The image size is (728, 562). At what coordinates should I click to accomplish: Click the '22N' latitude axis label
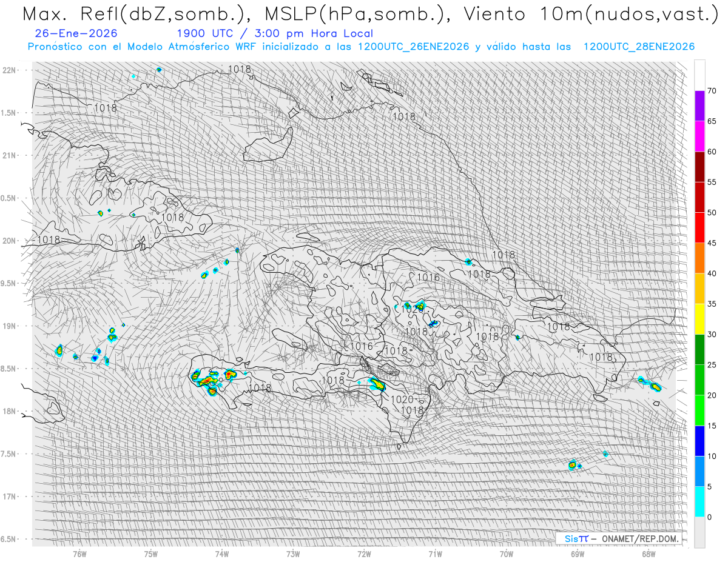[10, 70]
